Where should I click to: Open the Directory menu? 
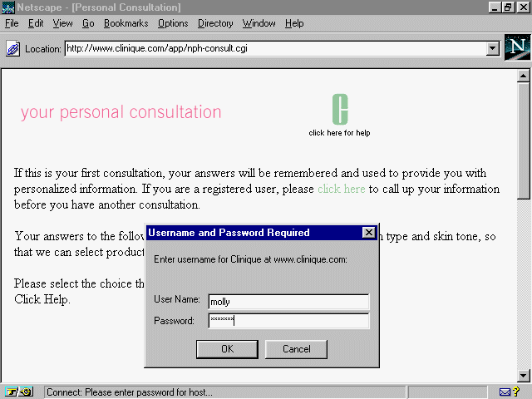pyautogui.click(x=215, y=23)
